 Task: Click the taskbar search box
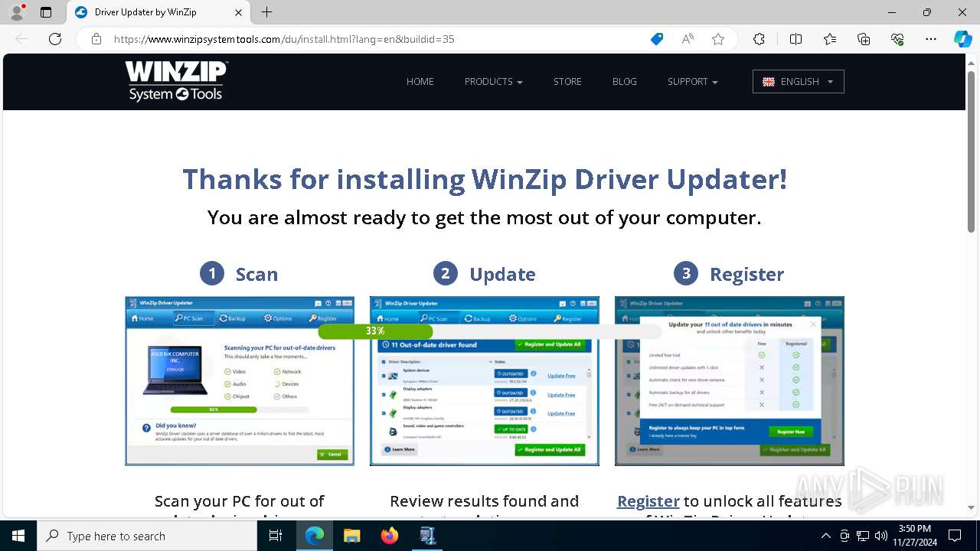147,536
